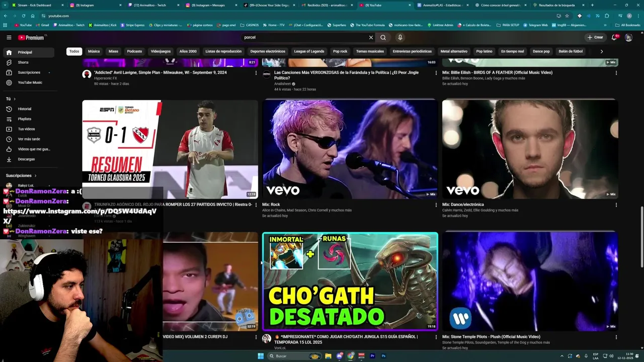Open the Gmail bookmark
This screenshot has height=362, width=644.
click(42, 25)
